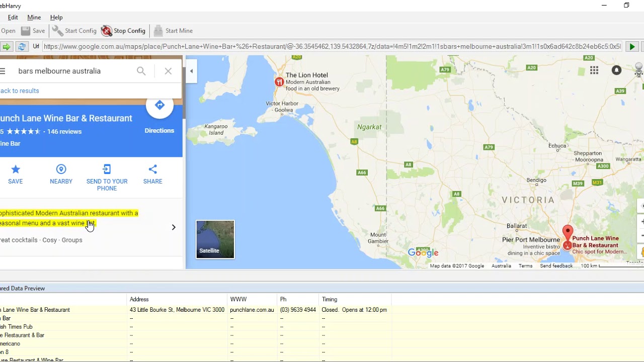Click the Stop Config toolbar button
644x362 pixels.
(x=123, y=31)
